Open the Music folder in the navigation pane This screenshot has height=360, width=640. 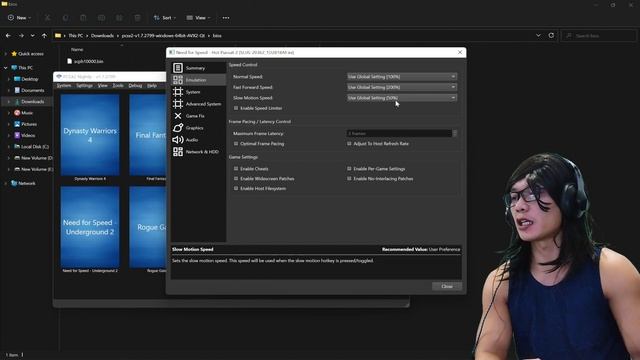[27, 113]
